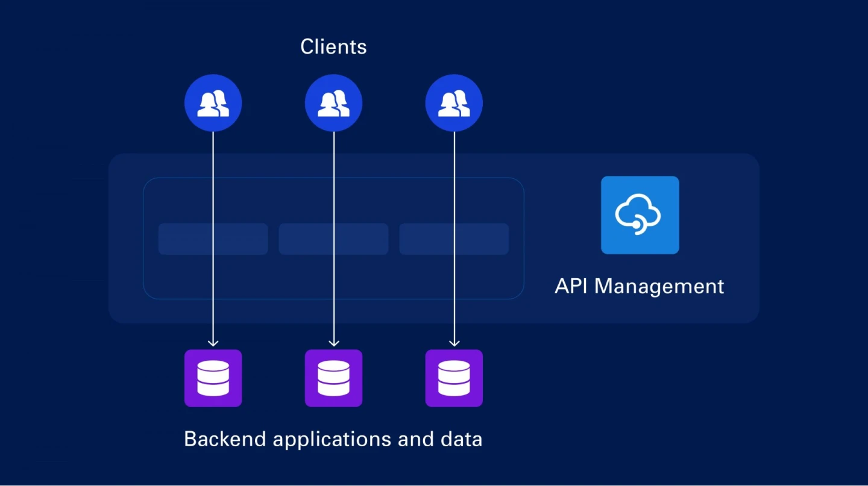Click the "Clients" heading text

(x=333, y=46)
